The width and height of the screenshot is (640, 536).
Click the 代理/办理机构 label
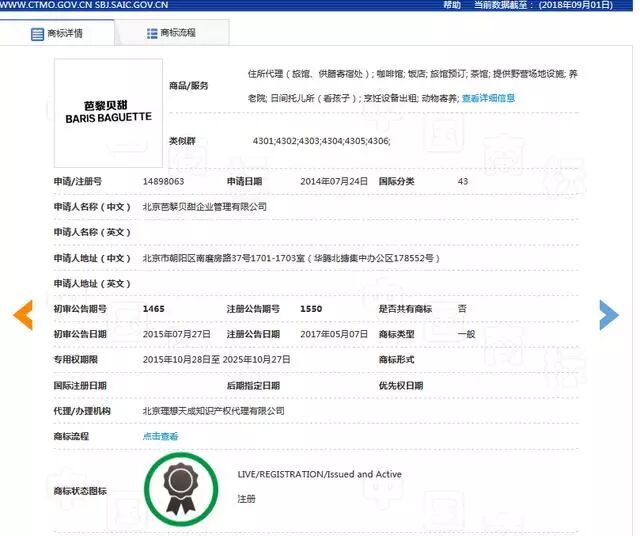[x=82, y=411]
